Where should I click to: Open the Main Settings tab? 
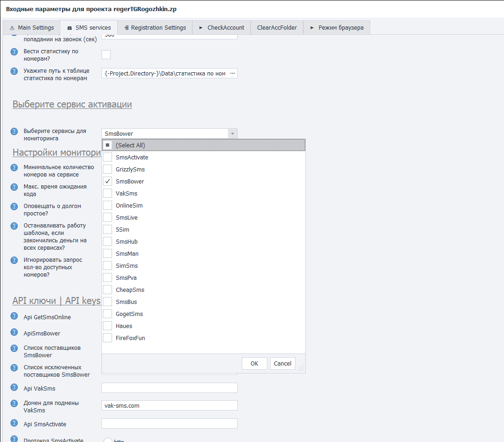pos(31,28)
